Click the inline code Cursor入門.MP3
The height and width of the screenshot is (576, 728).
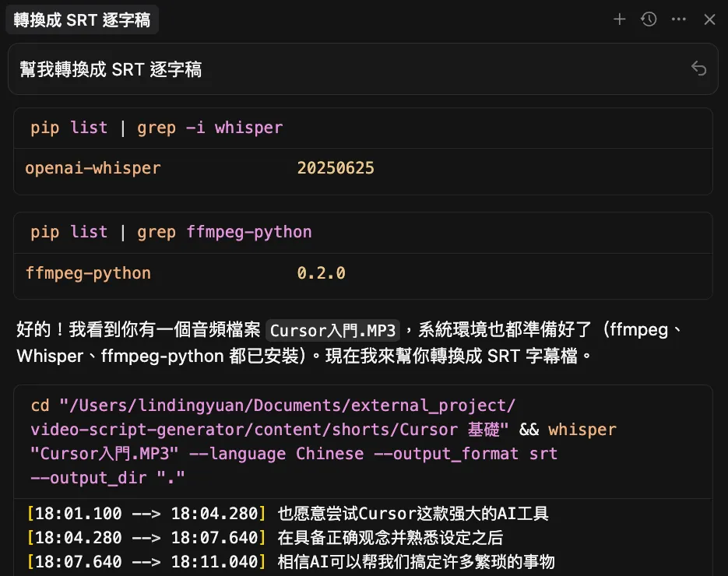pyautogui.click(x=333, y=331)
